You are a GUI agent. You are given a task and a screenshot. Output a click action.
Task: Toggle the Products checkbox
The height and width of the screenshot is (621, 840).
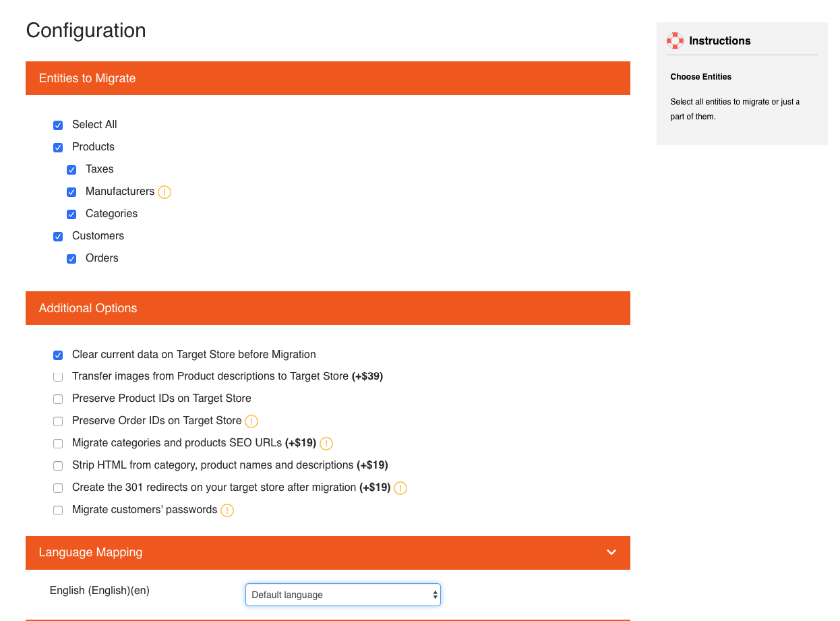(x=58, y=148)
